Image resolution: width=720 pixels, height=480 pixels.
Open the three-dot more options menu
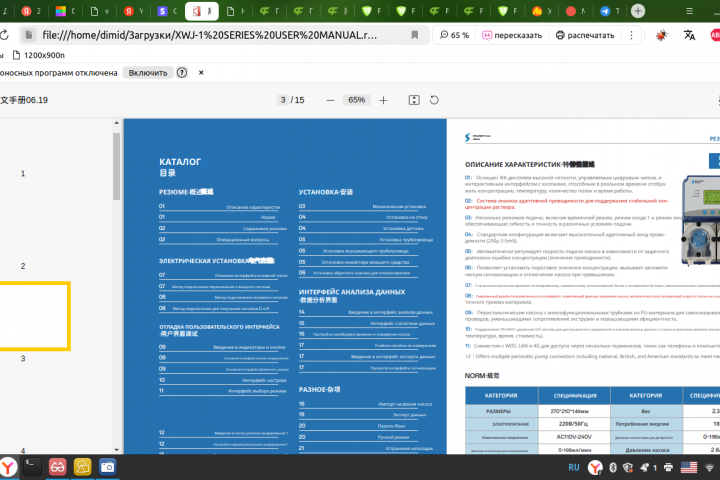[x=631, y=35]
